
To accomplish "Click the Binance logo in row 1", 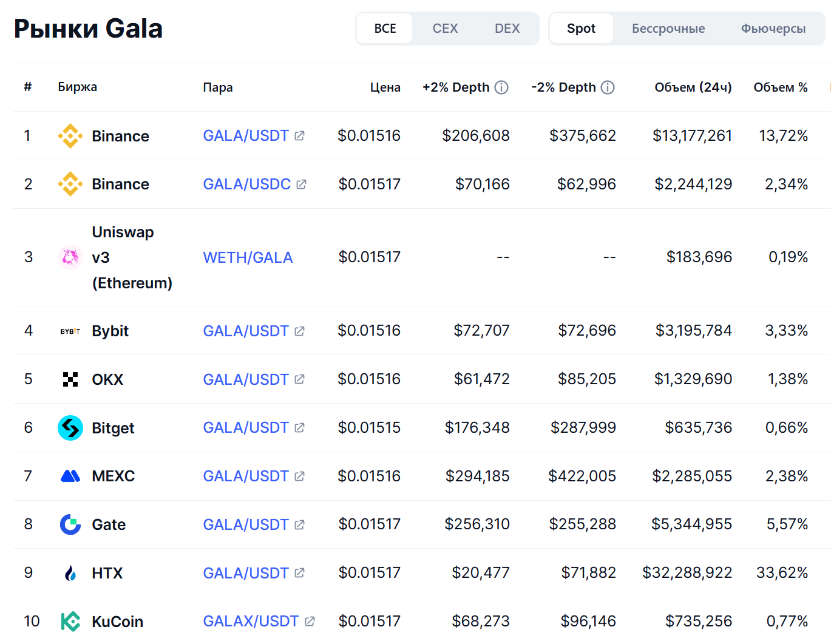I will [x=70, y=136].
